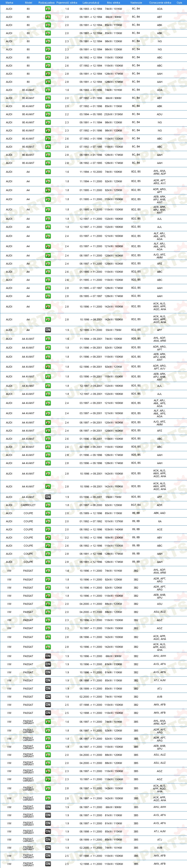
Task: Click petrol icon in PASSAT VARIANT 1.6 row
Action: click(x=48, y=722)
